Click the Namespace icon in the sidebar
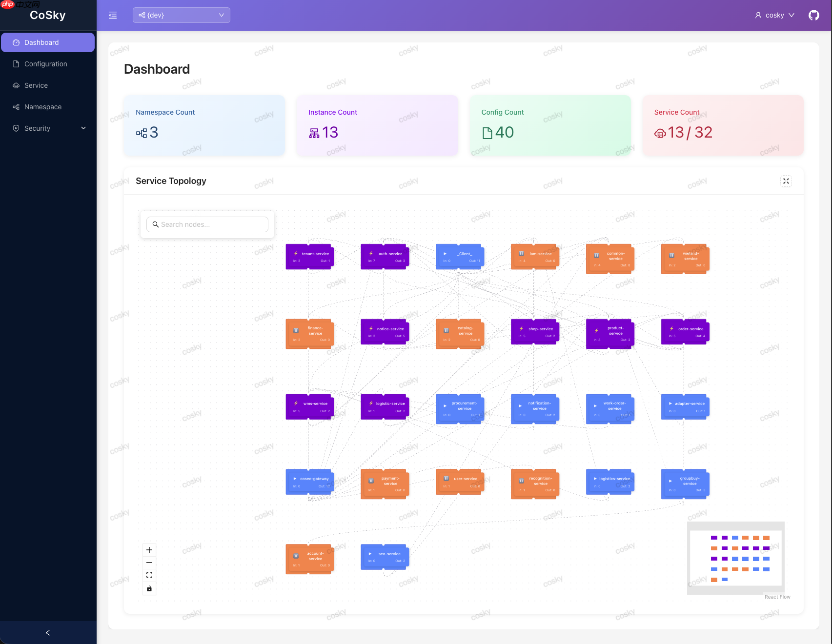The width and height of the screenshot is (832, 644). [x=16, y=107]
